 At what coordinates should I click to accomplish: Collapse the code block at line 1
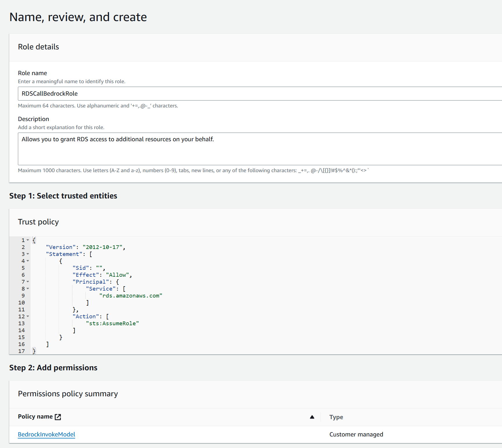(28, 240)
